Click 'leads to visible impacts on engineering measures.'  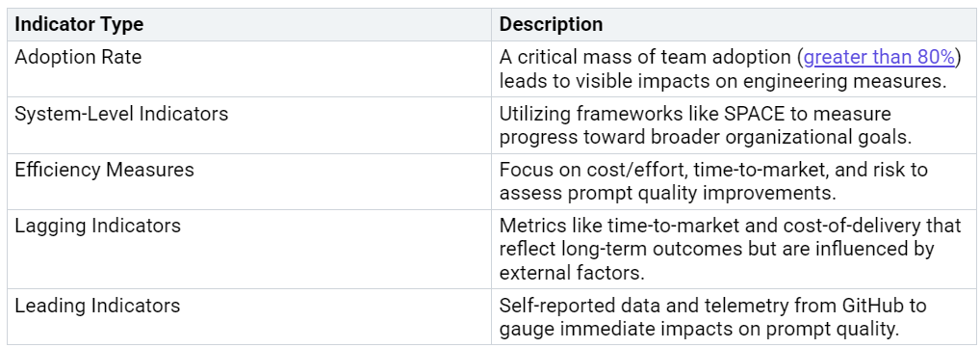pyautogui.click(x=725, y=81)
